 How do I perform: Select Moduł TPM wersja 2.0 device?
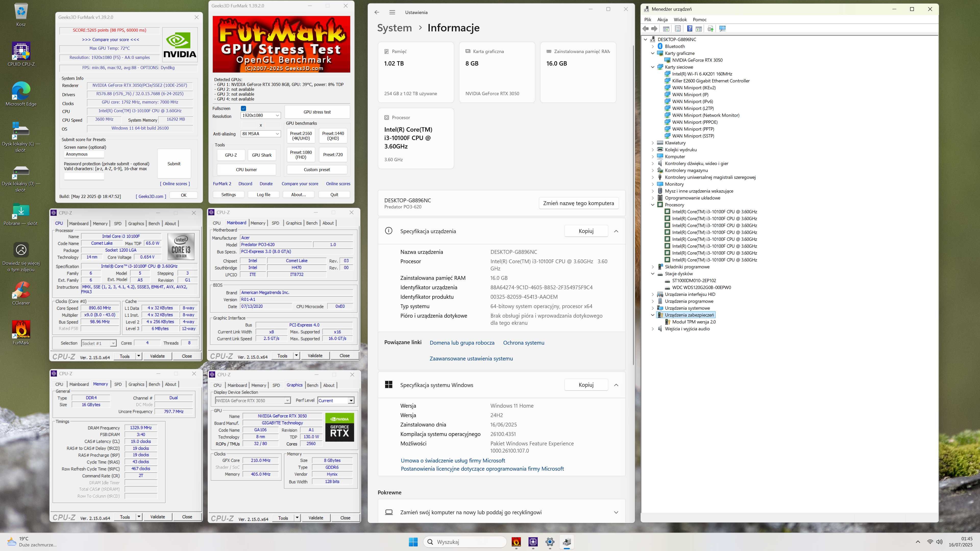[x=694, y=322]
